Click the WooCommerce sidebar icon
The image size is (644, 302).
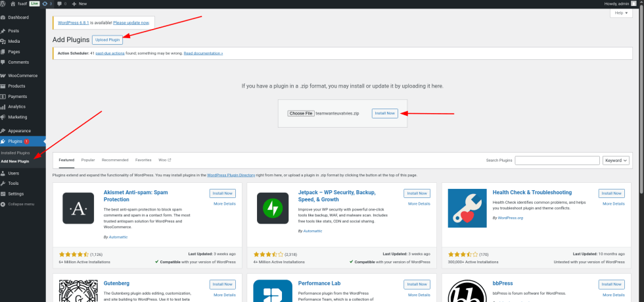[x=3, y=76]
